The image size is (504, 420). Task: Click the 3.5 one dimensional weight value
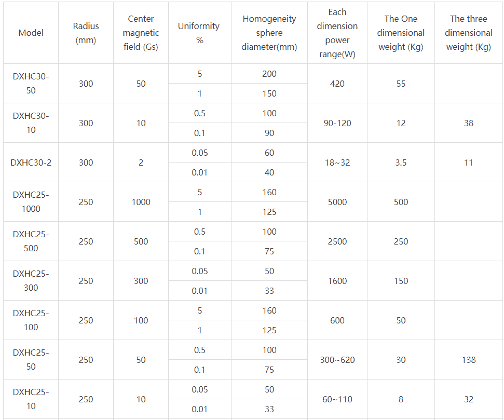point(401,162)
